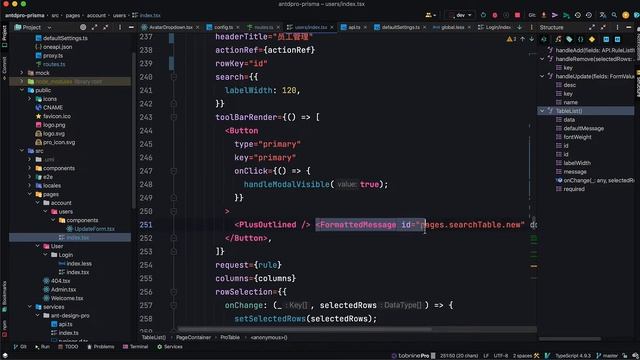The image size is (640, 360).
Task: Click the horizontal scrollbar of the editor
Action: [304, 329]
